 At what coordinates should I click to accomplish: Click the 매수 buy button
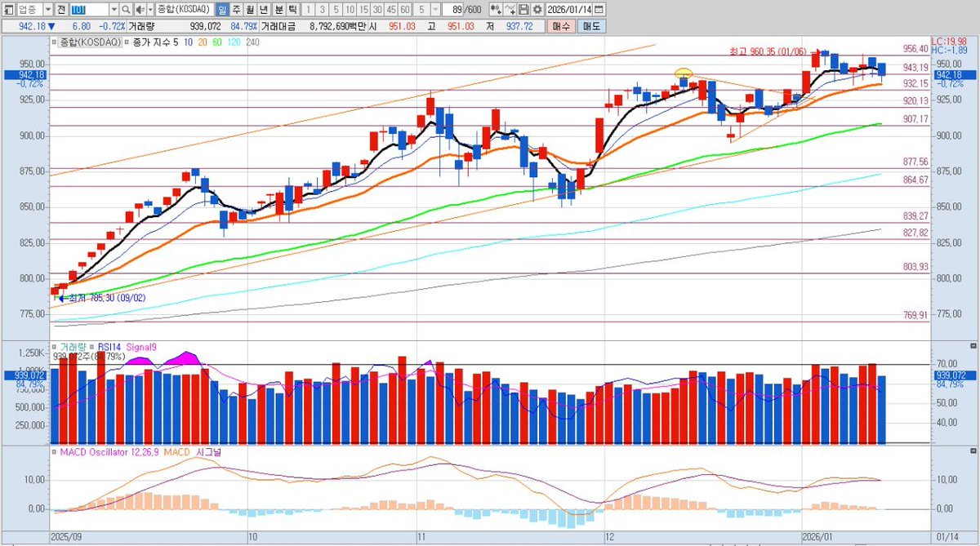click(x=561, y=26)
